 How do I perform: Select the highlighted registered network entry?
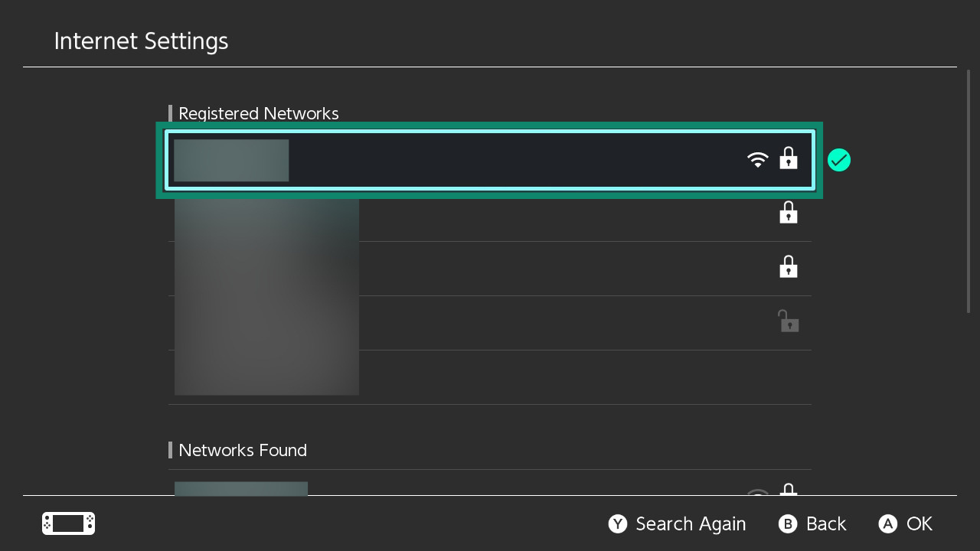[490, 160]
